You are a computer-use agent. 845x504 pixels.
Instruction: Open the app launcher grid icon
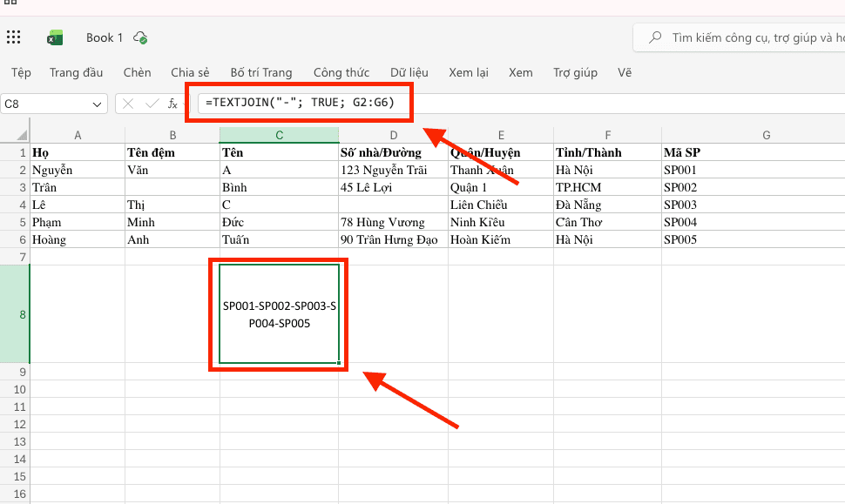click(13, 37)
